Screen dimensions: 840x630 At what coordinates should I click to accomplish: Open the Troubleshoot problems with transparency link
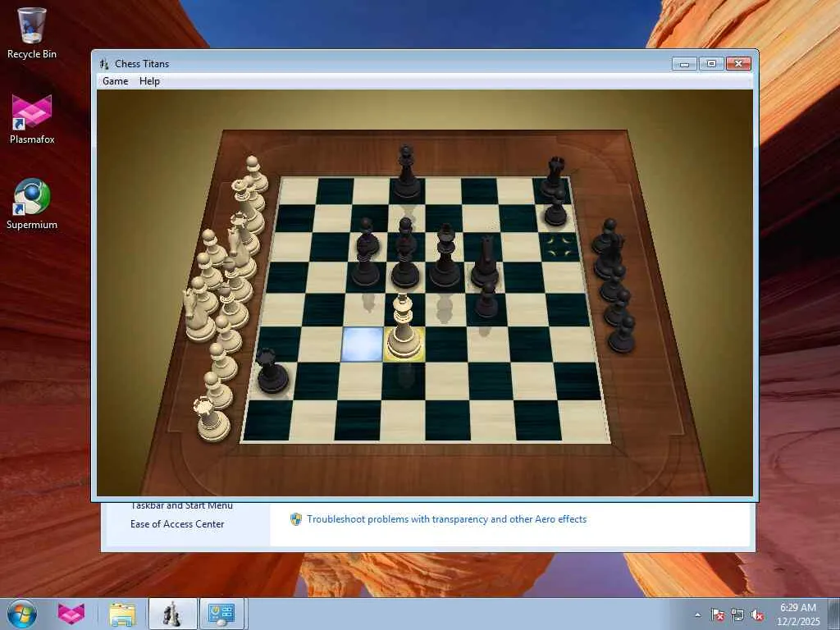coord(447,519)
